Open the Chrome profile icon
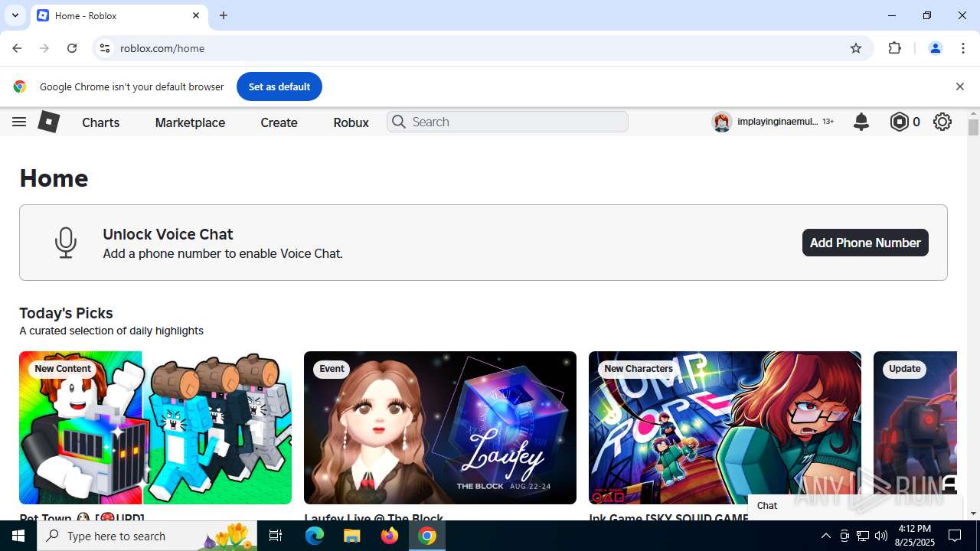 (x=935, y=48)
